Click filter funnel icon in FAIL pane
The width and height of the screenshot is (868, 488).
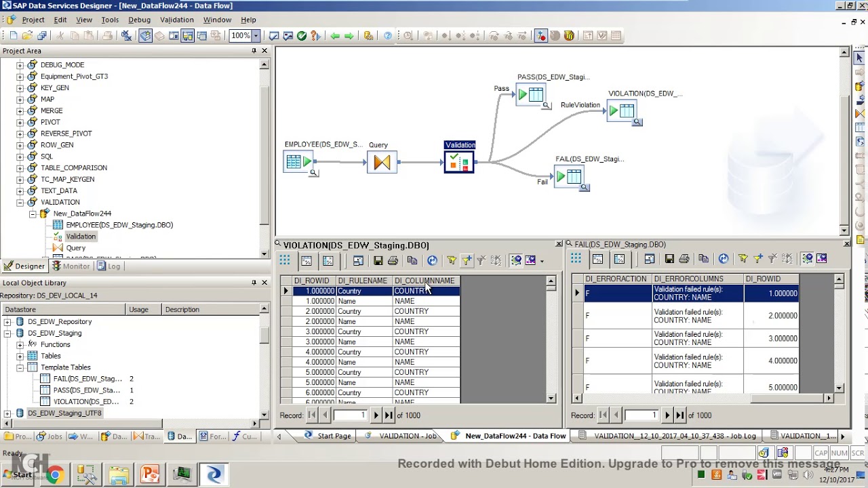(743, 259)
